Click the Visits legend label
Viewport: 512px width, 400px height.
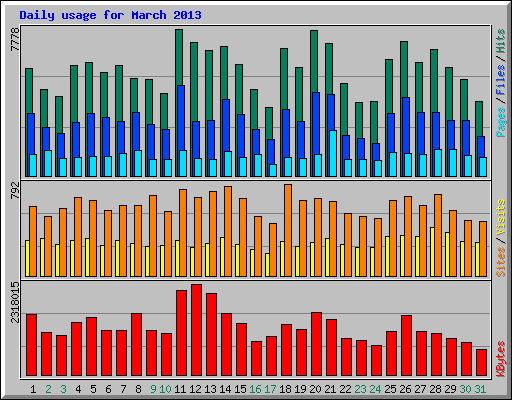[501, 218]
